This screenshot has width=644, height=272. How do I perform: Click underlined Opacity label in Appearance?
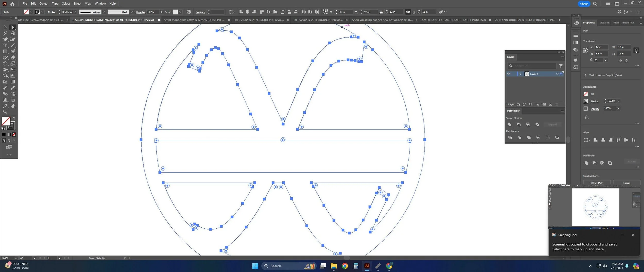click(x=595, y=109)
